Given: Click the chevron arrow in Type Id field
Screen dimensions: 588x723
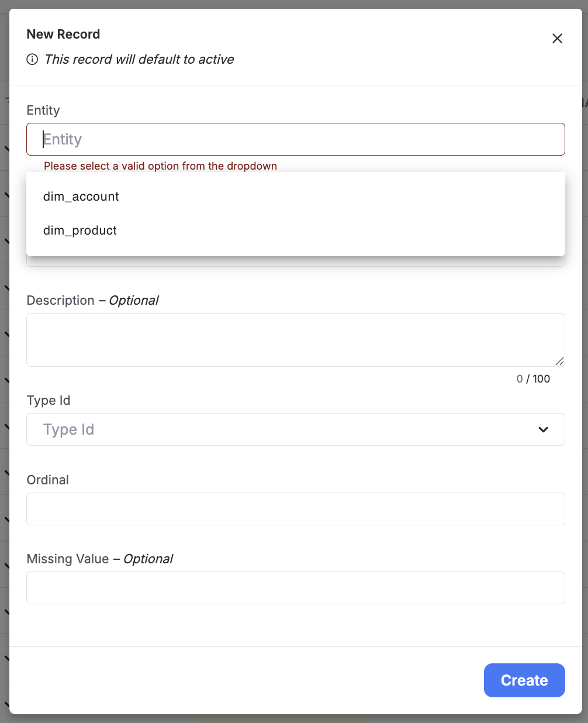Looking at the screenshot, I should pyautogui.click(x=543, y=429).
